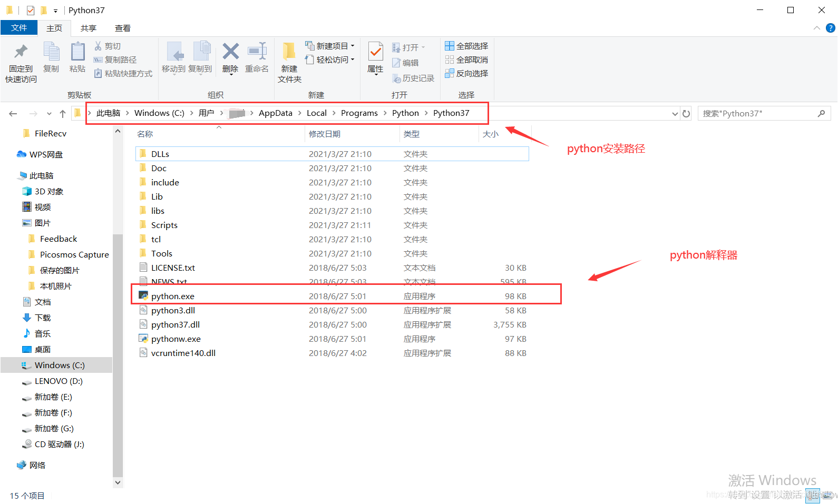
Task: Open the File (文件) tab
Action: click(19, 28)
